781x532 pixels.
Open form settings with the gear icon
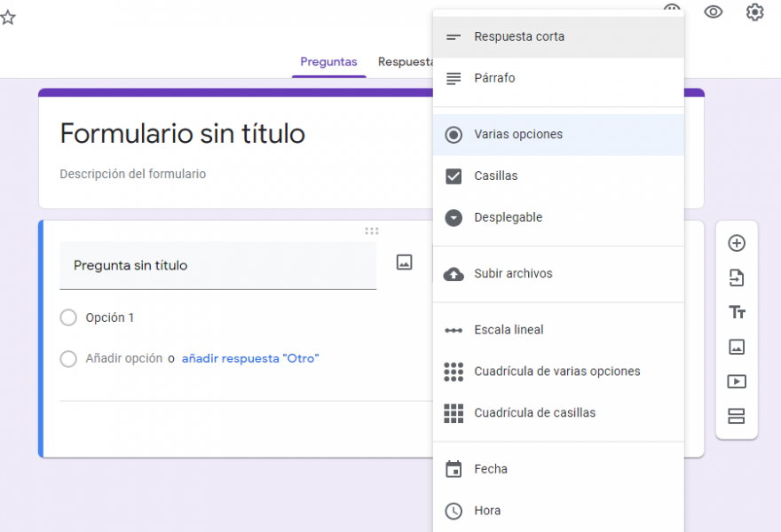(754, 12)
